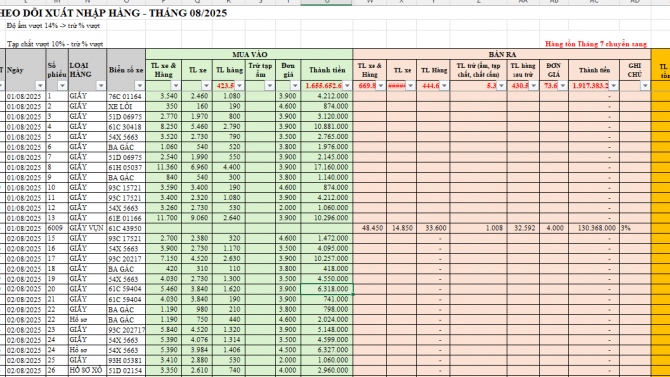The width and height of the screenshot is (670, 377).
Task: Open TL hàng sau trừ filter dropdown
Action: point(534,85)
